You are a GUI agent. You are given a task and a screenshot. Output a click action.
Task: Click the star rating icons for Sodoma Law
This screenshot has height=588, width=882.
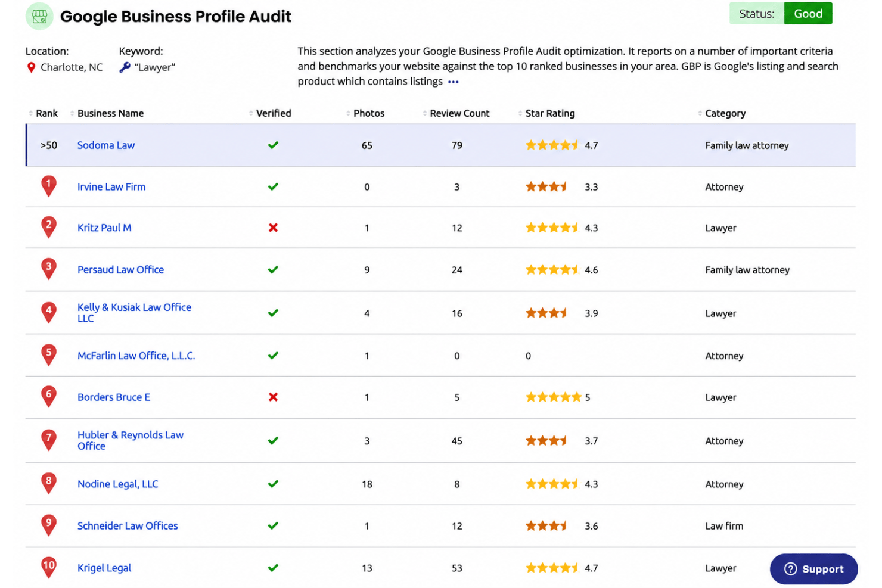click(552, 145)
